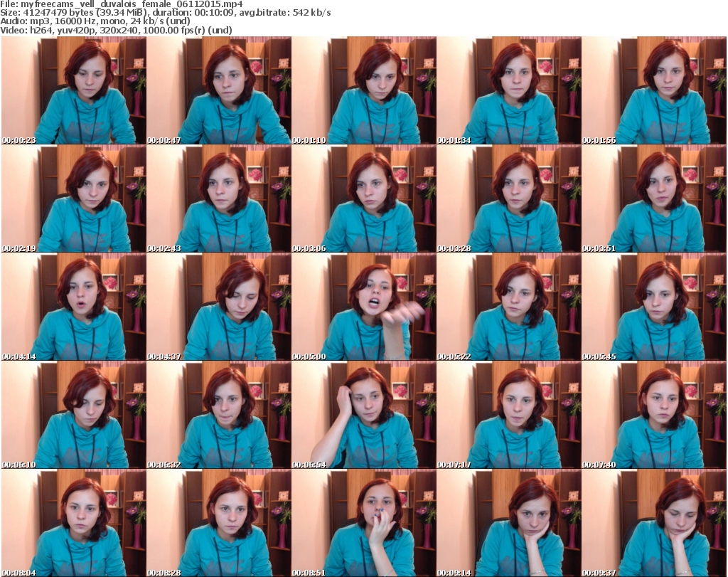The image size is (728, 577).
Task: Click the thumbnail at timestamp 00:02:43
Action: pos(219,198)
